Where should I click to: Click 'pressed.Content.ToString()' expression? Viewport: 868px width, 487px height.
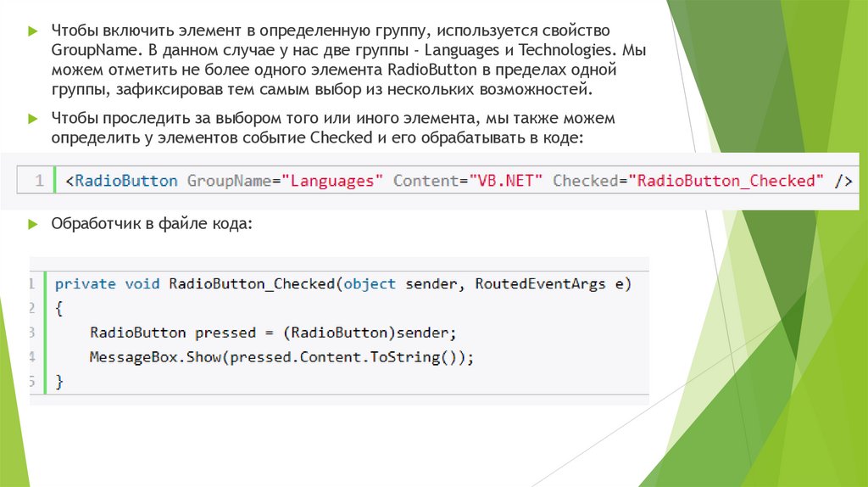point(344,357)
